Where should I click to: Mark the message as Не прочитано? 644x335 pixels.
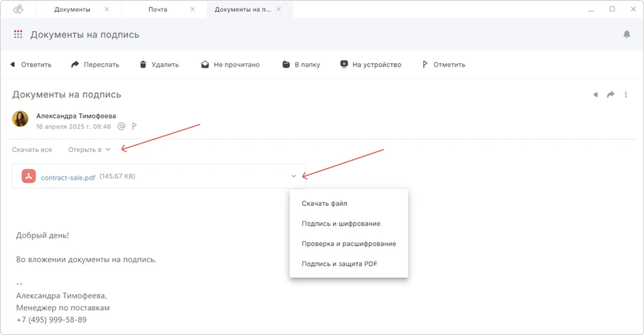click(230, 64)
